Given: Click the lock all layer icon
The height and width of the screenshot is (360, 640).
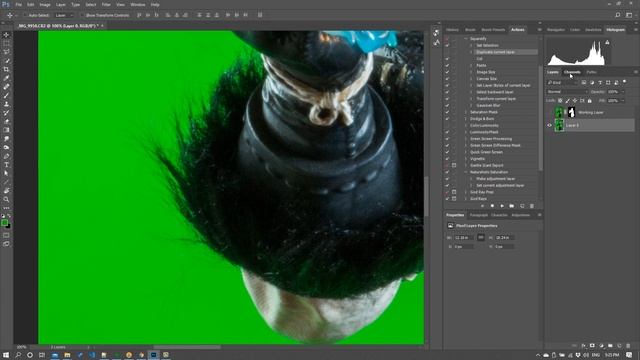Looking at the screenshot, I should click(x=589, y=100).
